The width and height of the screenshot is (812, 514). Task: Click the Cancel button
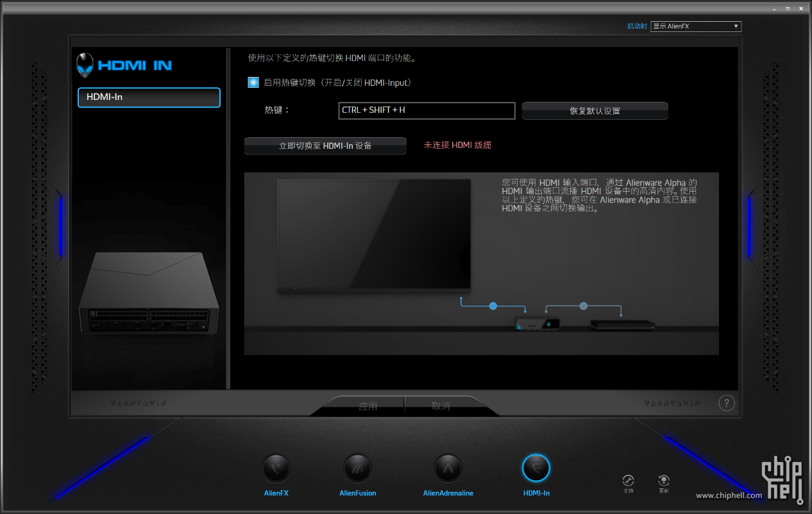click(441, 406)
